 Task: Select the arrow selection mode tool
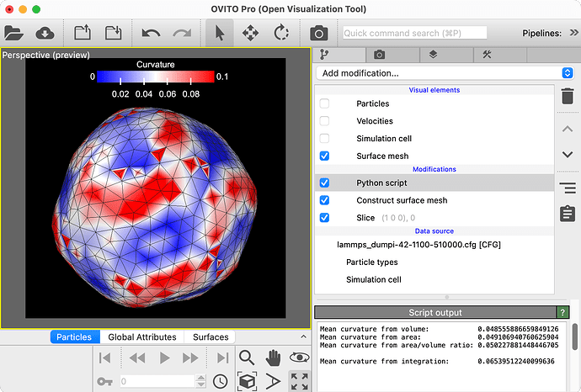coord(220,33)
